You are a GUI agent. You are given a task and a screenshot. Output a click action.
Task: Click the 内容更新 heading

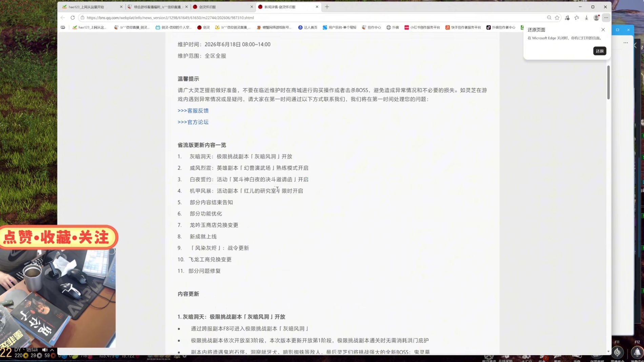click(188, 294)
